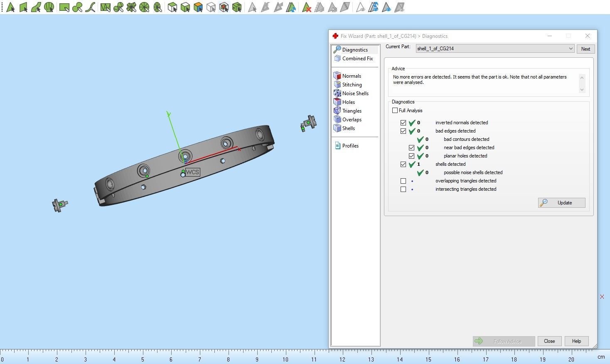The image size is (610, 364).
Task: Uncheck bad edges detected checkbox
Action: click(403, 131)
